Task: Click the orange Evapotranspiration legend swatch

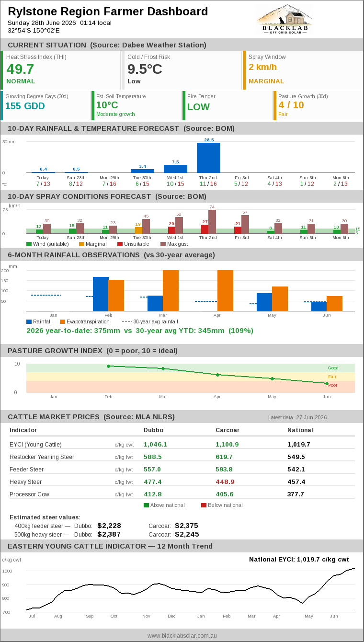Action: [62, 321]
